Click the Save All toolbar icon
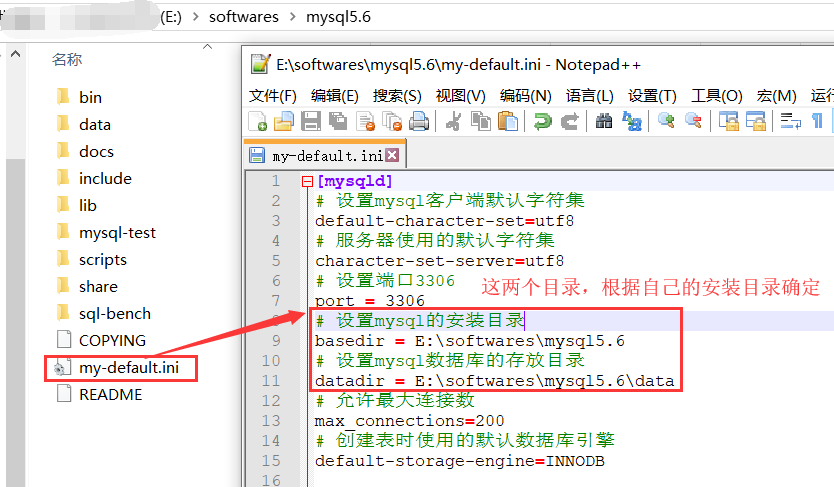834x487 pixels. (x=338, y=121)
